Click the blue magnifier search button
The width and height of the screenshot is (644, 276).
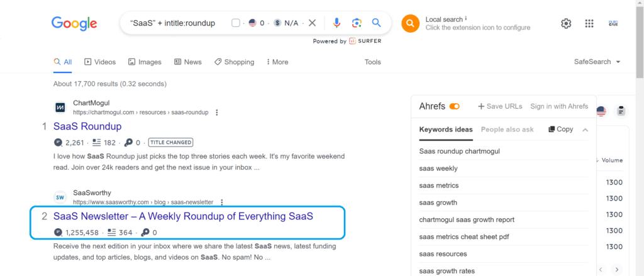pyautogui.click(x=376, y=23)
